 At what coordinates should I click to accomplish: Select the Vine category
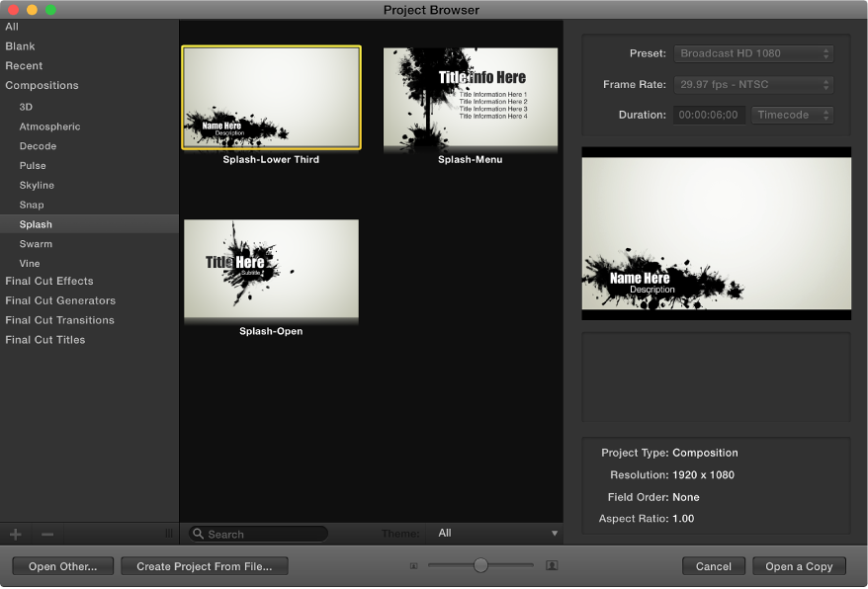(x=30, y=263)
